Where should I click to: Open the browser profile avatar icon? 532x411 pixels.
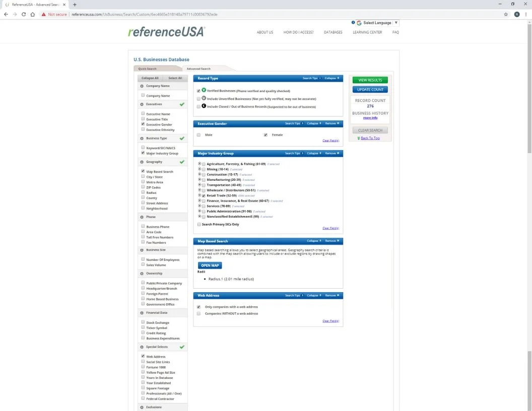pyautogui.click(x=517, y=14)
